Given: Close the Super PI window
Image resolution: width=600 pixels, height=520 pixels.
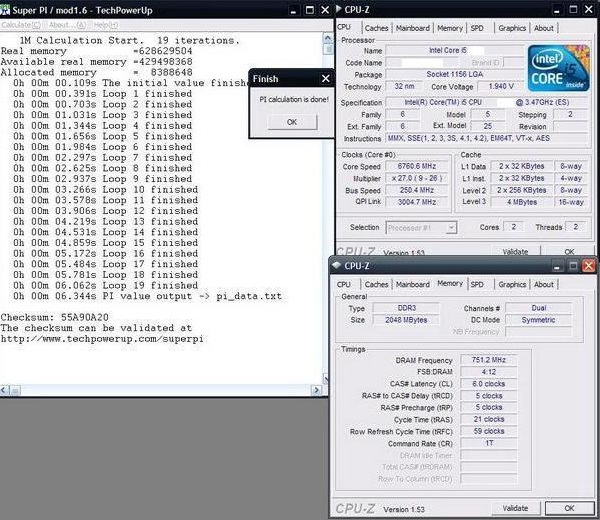Looking at the screenshot, I should pyautogui.click(x=325, y=10).
